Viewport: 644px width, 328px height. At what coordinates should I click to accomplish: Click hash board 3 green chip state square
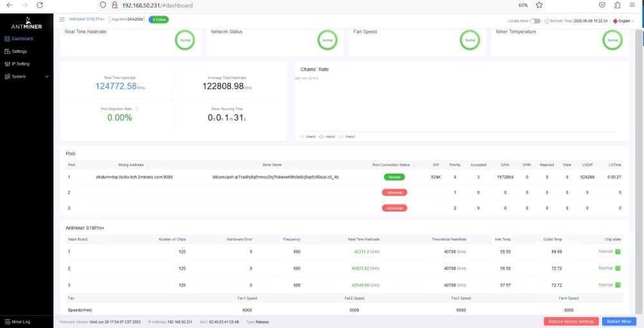[618, 285]
